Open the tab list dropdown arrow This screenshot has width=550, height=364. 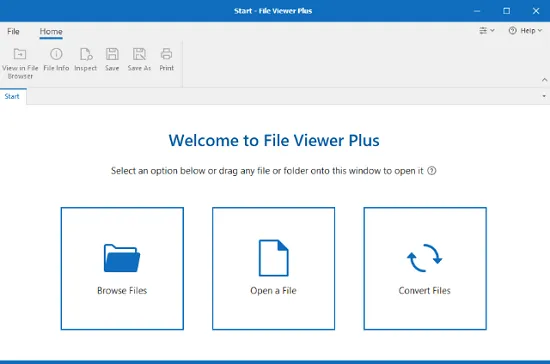544,96
